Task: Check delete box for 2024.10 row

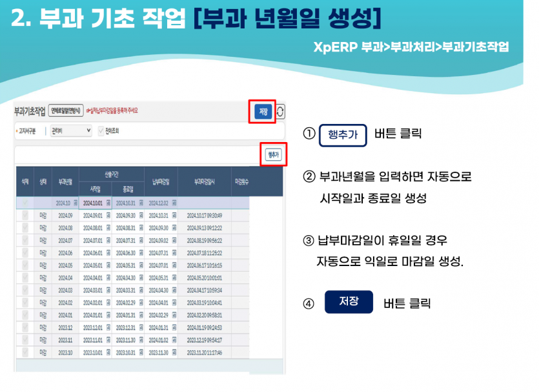Action: [25, 203]
